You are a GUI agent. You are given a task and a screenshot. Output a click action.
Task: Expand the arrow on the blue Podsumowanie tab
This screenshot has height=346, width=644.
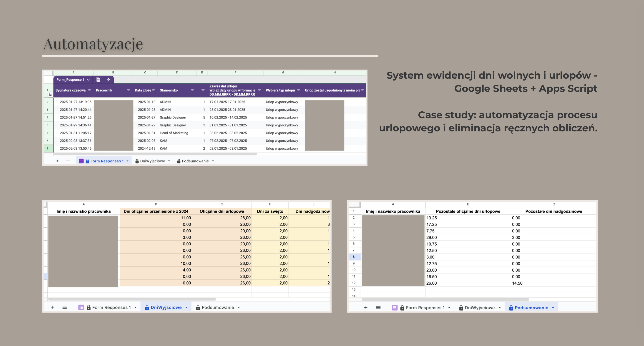pyautogui.click(x=553, y=308)
